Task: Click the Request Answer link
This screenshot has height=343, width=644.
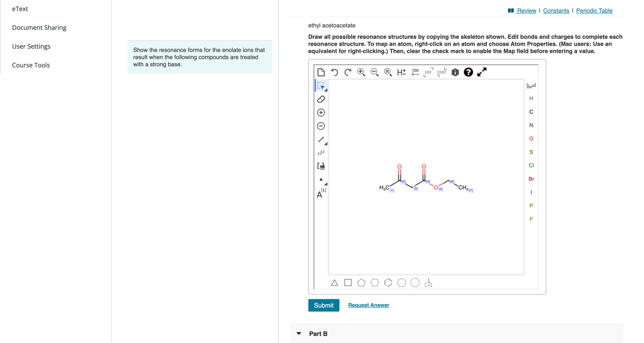Action: point(369,305)
